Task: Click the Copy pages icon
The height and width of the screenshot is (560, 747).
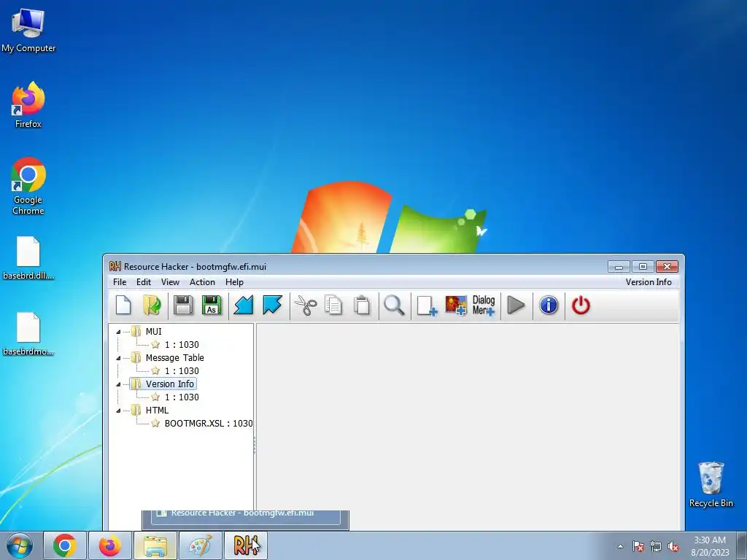Action: [x=333, y=306]
